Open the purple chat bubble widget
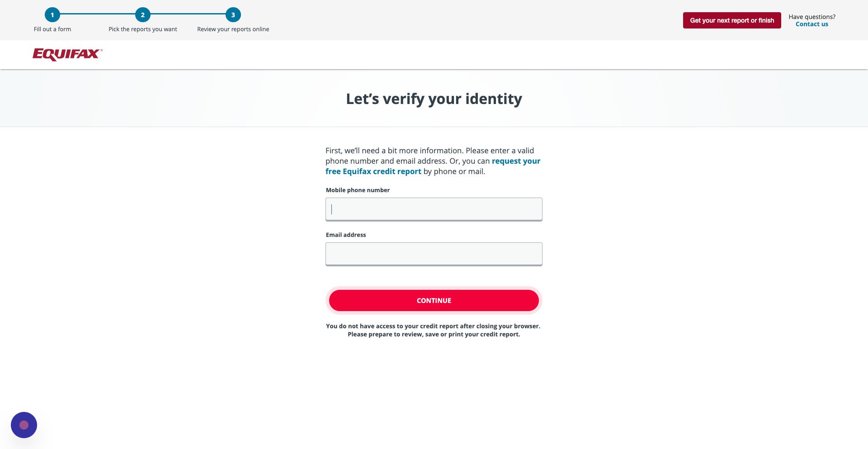The image size is (868, 449). (24, 425)
